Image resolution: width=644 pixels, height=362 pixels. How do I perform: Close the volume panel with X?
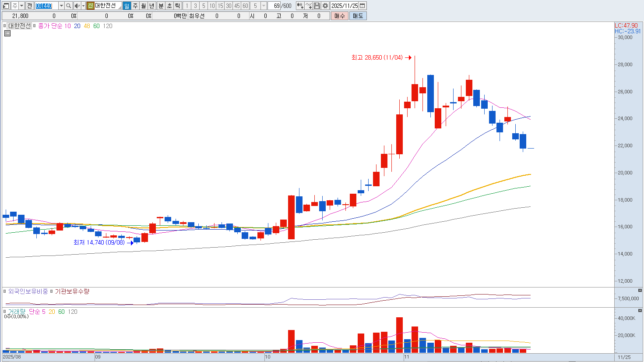click(x=640, y=311)
